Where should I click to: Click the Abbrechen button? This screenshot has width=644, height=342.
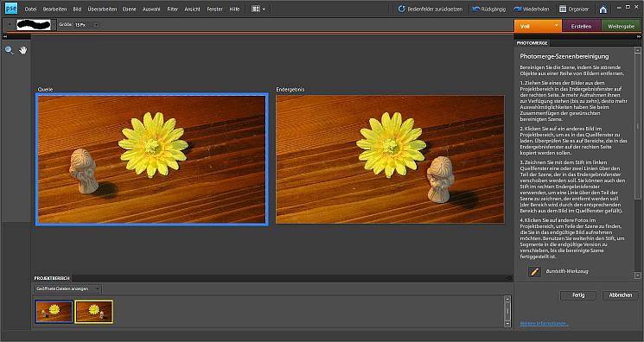point(620,295)
